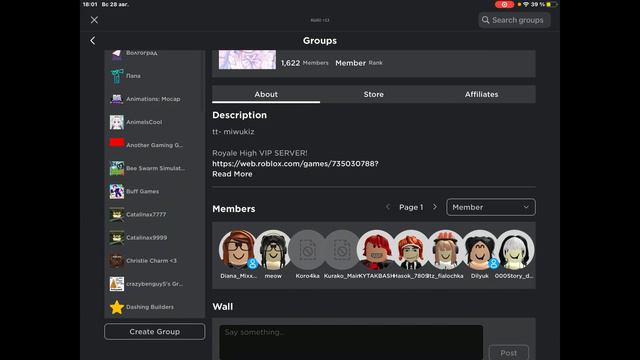Open Dashing Builders star icon
Image resolution: width=640 pixels, height=360 pixels.
pyautogui.click(x=117, y=307)
